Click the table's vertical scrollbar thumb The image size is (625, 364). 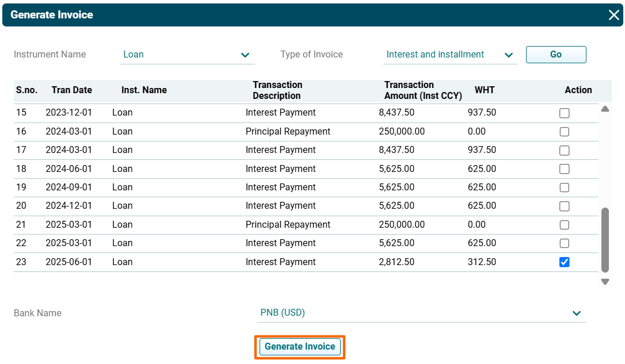click(605, 240)
